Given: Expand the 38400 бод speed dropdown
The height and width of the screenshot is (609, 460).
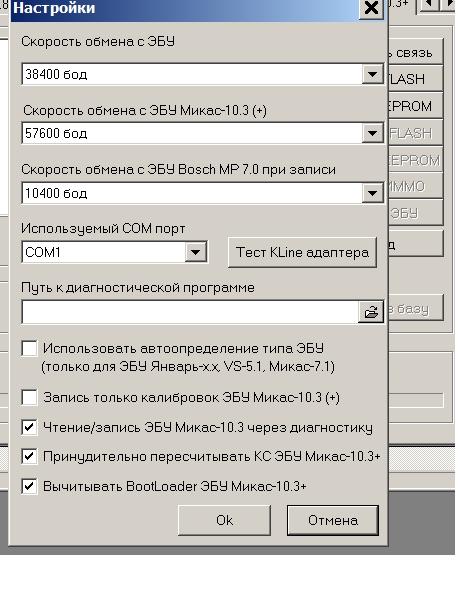Looking at the screenshot, I should (372, 74).
